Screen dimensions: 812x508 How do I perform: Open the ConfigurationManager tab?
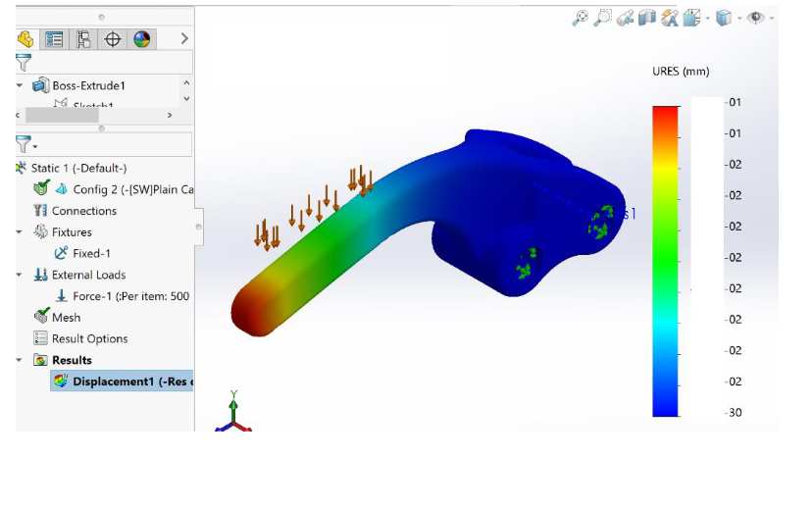[82, 39]
